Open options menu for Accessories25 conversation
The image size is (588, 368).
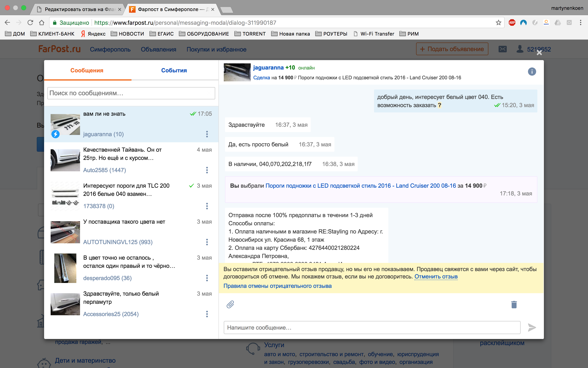click(x=207, y=314)
